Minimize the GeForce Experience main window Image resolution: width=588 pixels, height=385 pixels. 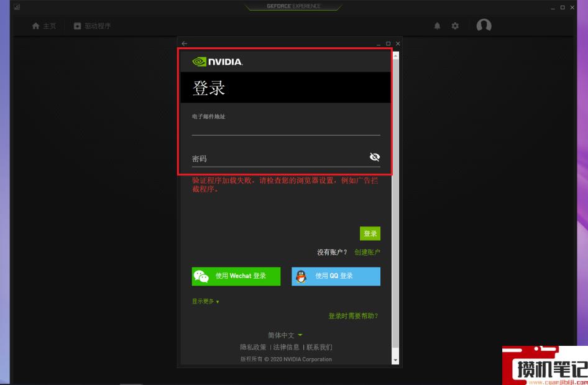(553, 7)
